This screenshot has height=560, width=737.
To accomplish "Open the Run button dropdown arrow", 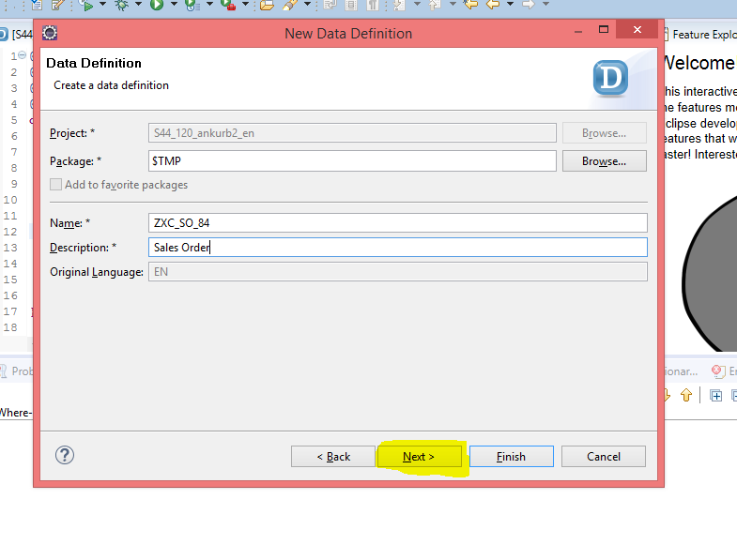I will [173, 5].
